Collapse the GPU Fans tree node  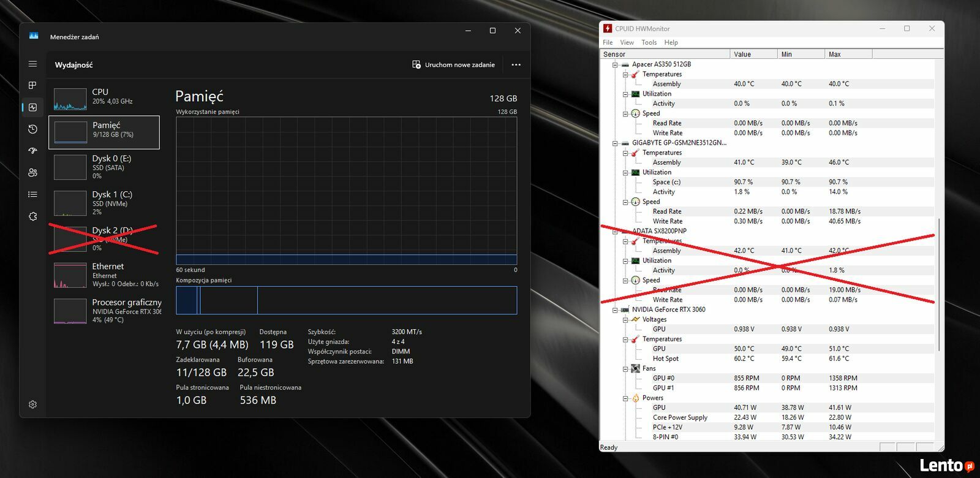(x=625, y=369)
